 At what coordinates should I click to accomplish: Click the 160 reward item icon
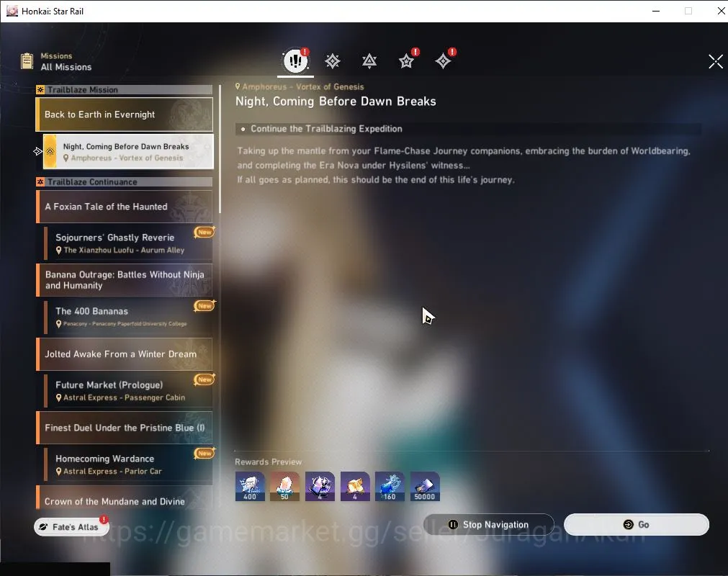390,487
